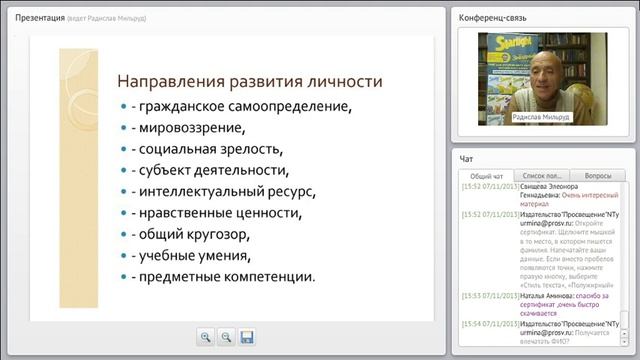Screen dimensions: 640x360
Task: Click the Конференц-связь panel title
Action: (x=493, y=18)
